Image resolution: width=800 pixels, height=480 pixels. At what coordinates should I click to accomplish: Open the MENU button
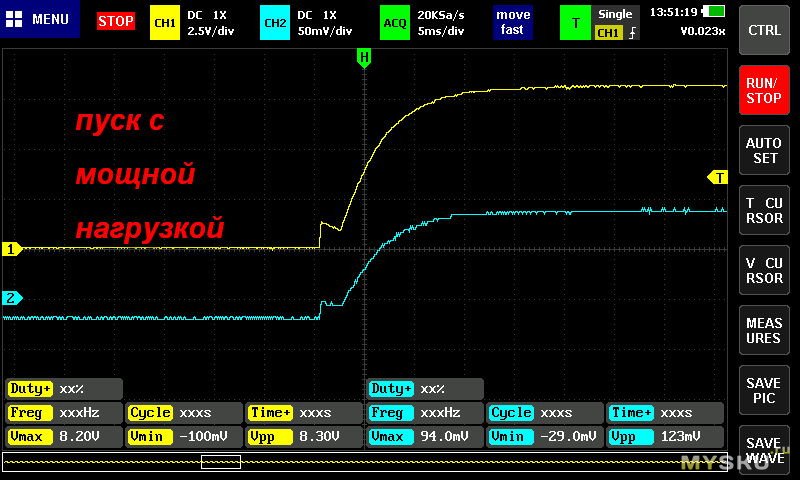click(x=40, y=19)
